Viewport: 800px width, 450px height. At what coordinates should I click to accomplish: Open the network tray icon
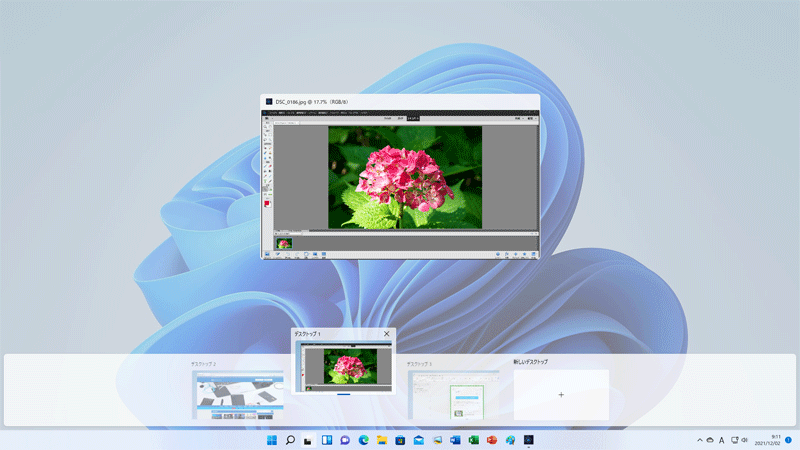pyautogui.click(x=734, y=440)
